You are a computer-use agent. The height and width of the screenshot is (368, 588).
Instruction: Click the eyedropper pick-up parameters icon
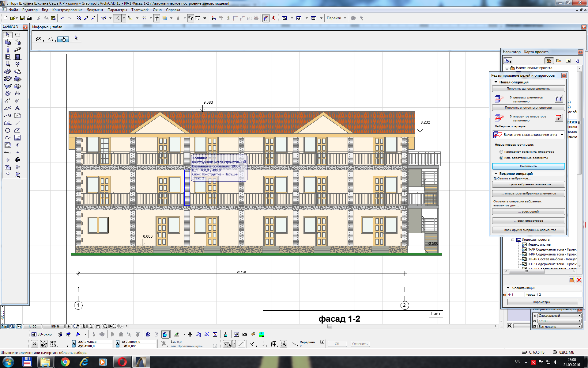[86, 18]
